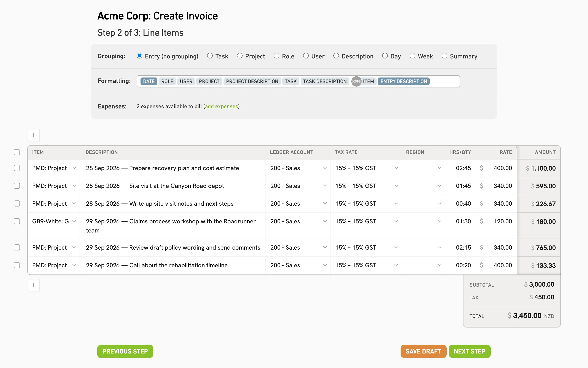The height and width of the screenshot is (368, 588).
Task: Open the tax rate dropdown for the Call about rehabilitation row
Action: 396,265
